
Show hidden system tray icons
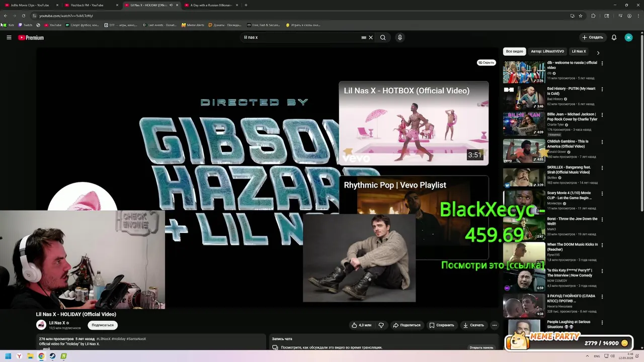[587, 356]
